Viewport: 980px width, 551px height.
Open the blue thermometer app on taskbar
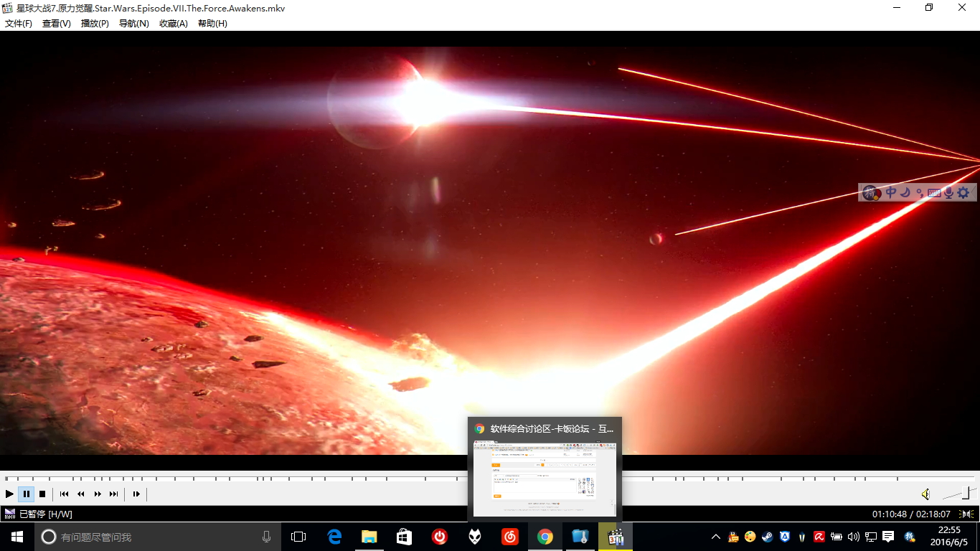click(580, 537)
